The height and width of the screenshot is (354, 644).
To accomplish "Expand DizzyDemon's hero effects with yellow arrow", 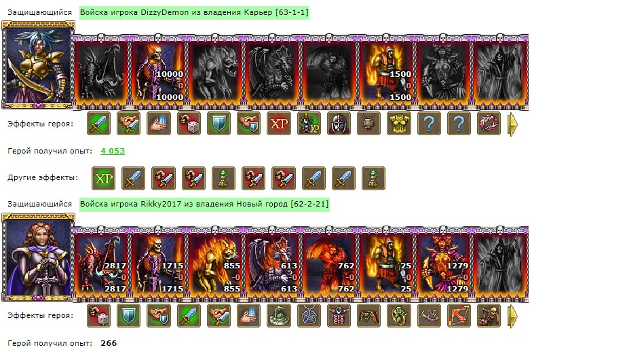I will (512, 124).
